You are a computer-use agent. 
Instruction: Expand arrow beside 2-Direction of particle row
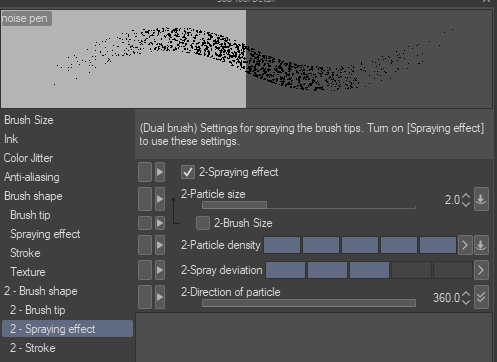point(160,297)
